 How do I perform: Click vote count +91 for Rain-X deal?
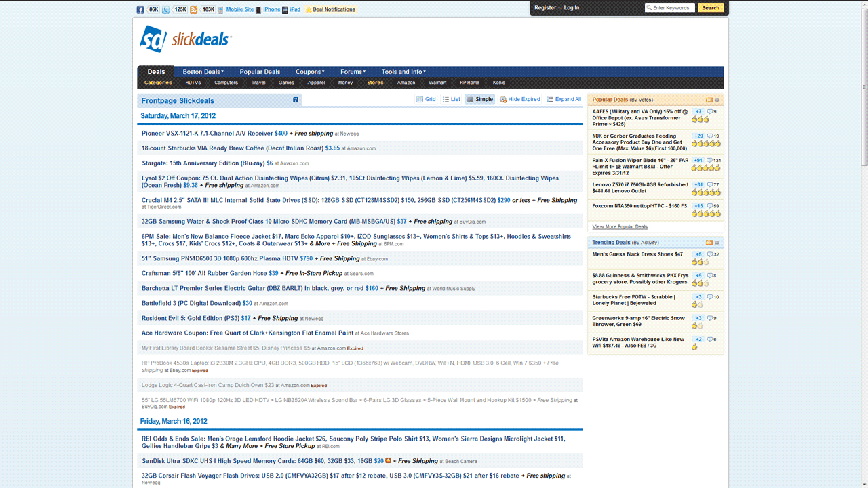pyautogui.click(x=698, y=161)
